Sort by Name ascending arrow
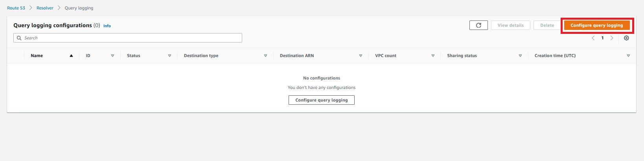Viewport: 644px width, 161px height. pos(71,56)
